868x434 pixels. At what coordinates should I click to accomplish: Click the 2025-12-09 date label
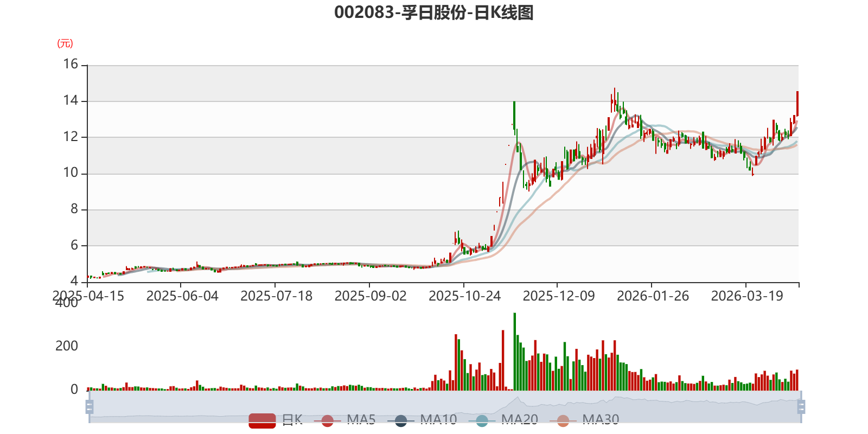point(559,296)
